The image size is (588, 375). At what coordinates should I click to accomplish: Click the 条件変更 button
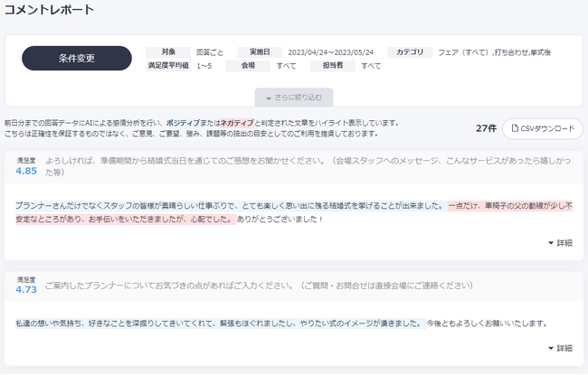77,58
